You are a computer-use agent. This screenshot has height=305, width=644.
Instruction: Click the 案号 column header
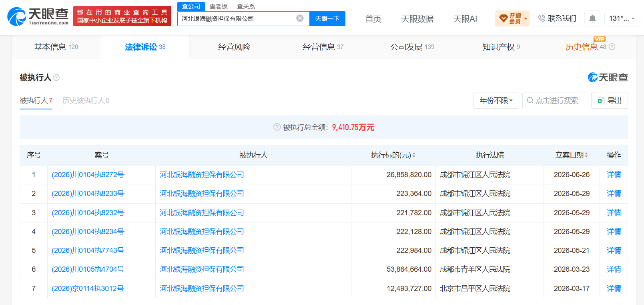click(102, 155)
